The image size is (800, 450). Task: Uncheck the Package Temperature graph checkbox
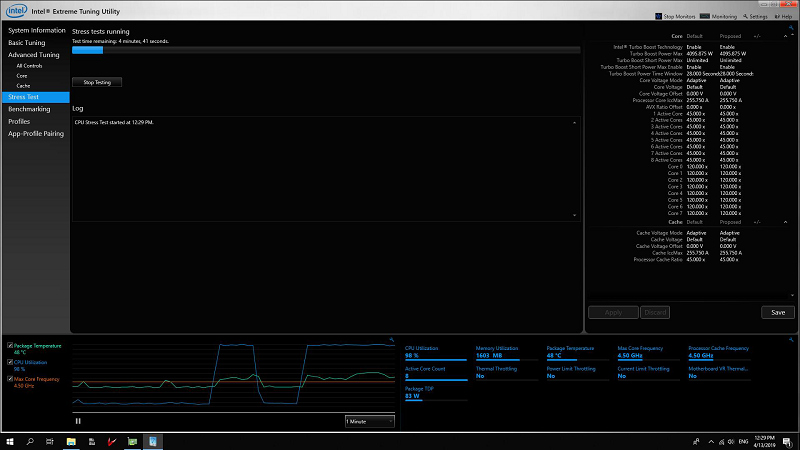[10, 345]
